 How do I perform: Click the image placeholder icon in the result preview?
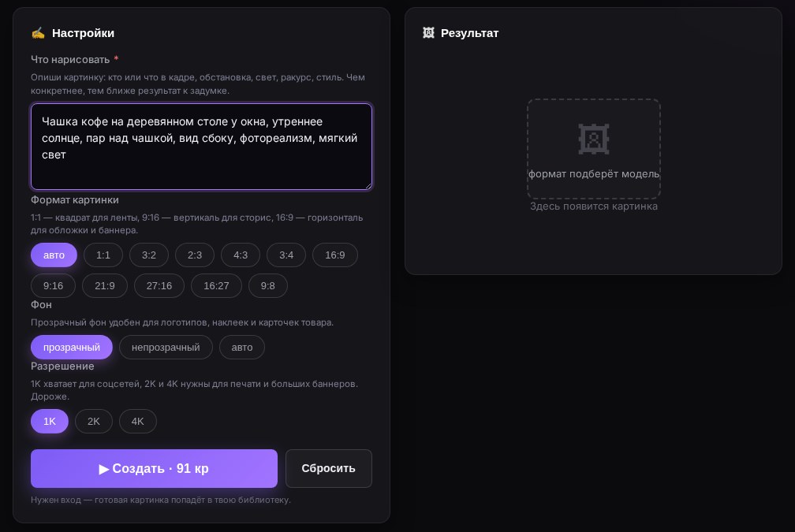594,139
